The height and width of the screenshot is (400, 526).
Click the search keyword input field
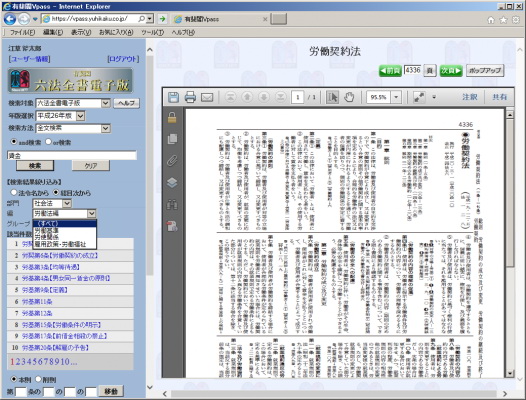tap(72, 155)
